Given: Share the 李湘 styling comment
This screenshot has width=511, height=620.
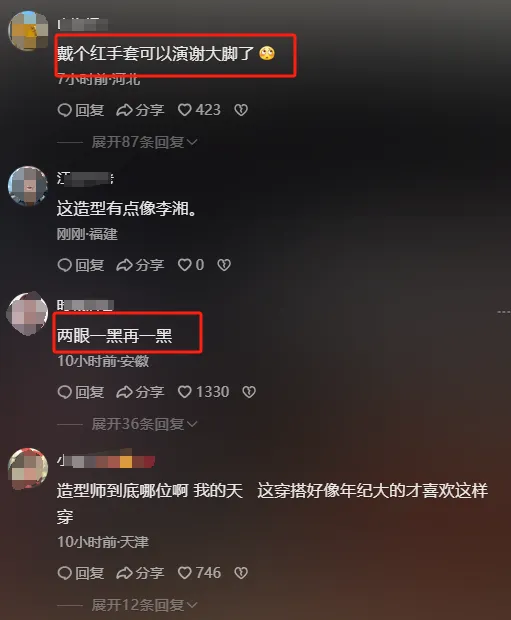Looking at the screenshot, I should point(140,265).
